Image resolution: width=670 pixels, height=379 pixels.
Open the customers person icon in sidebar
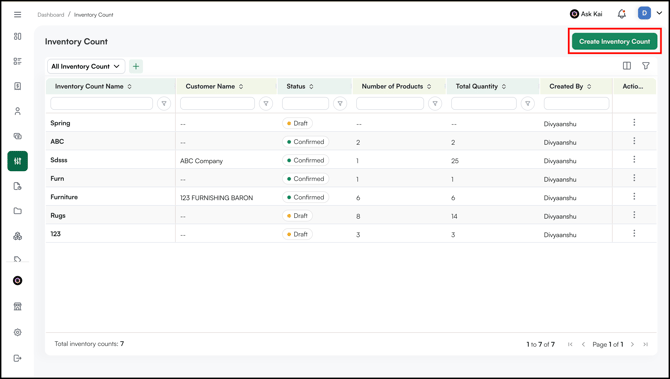[x=18, y=111]
